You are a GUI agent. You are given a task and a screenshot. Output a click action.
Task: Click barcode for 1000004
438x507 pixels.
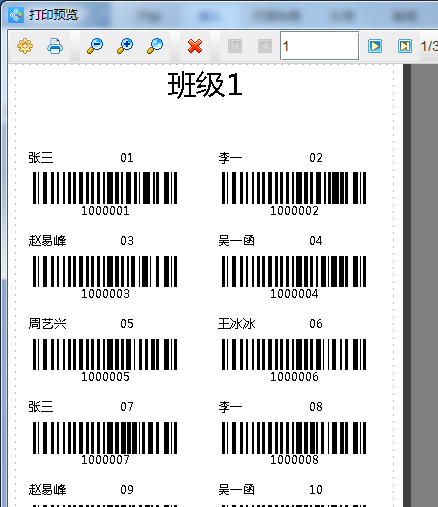point(294,271)
